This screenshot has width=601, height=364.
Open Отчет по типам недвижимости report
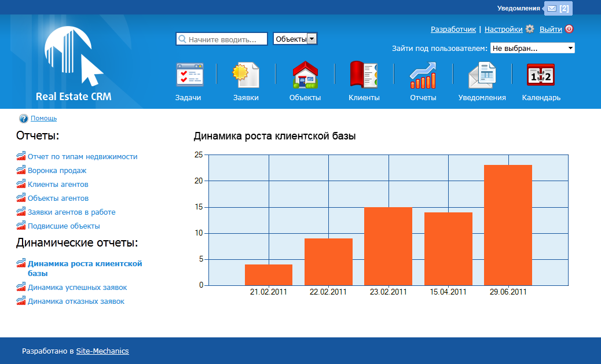click(82, 157)
